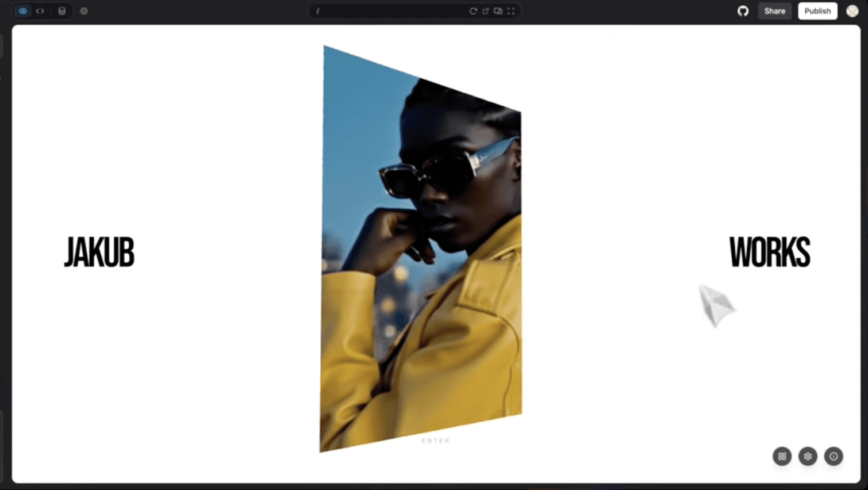Open settings via top-left gear icon

click(x=84, y=11)
